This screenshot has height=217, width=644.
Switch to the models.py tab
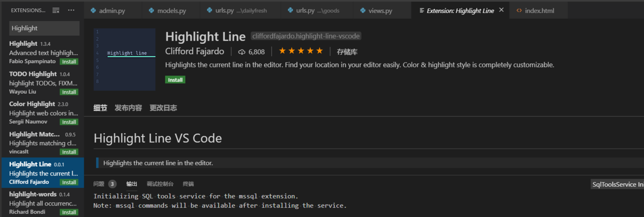click(171, 10)
